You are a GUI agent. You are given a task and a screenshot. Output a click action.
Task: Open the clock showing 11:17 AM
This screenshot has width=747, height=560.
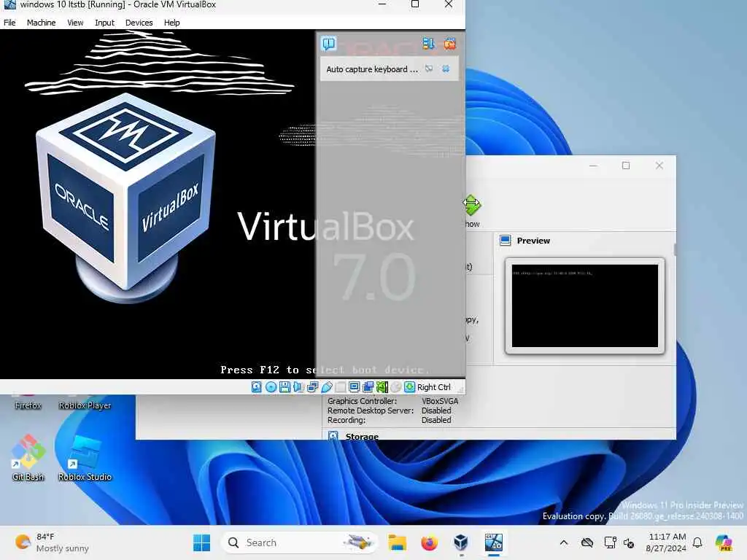(x=666, y=542)
